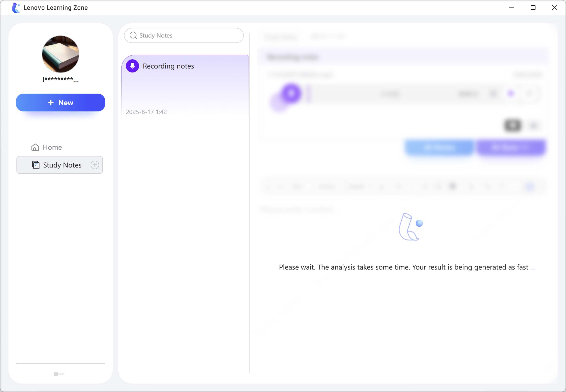Select the Home icon in the sidebar
566x392 pixels.
(35, 147)
